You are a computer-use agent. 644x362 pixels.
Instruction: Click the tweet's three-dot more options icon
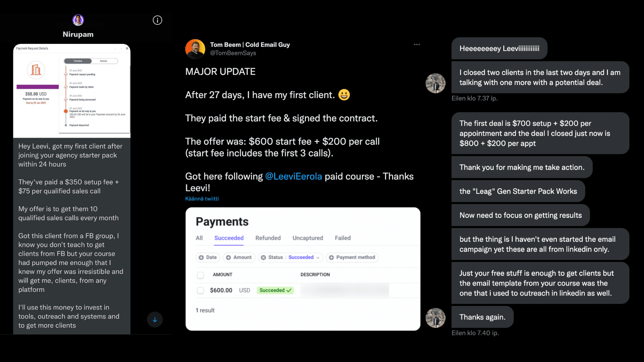[x=417, y=45]
